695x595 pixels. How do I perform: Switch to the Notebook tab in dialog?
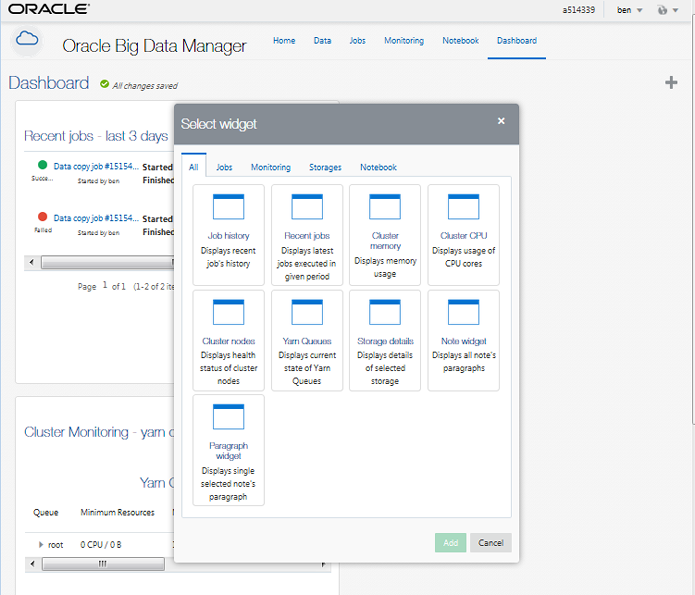378,167
